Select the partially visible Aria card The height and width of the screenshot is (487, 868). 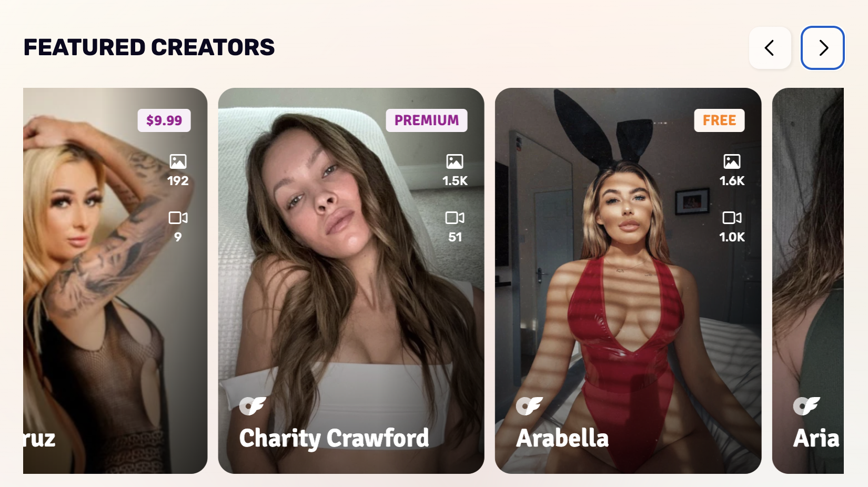(x=808, y=281)
